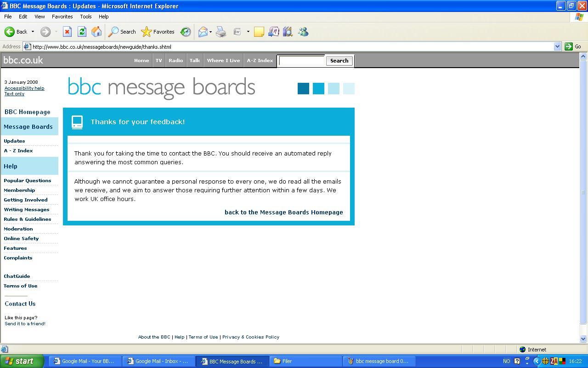This screenshot has height=368, width=588.
Task: Click the Windows Start button
Action: tap(22, 361)
